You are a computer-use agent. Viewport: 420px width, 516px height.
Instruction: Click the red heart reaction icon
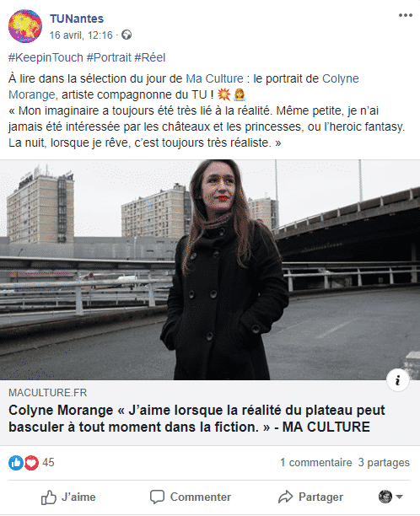31,463
